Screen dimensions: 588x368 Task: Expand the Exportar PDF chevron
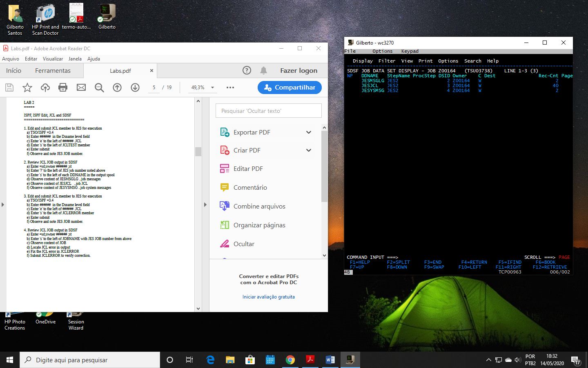pyautogui.click(x=309, y=132)
